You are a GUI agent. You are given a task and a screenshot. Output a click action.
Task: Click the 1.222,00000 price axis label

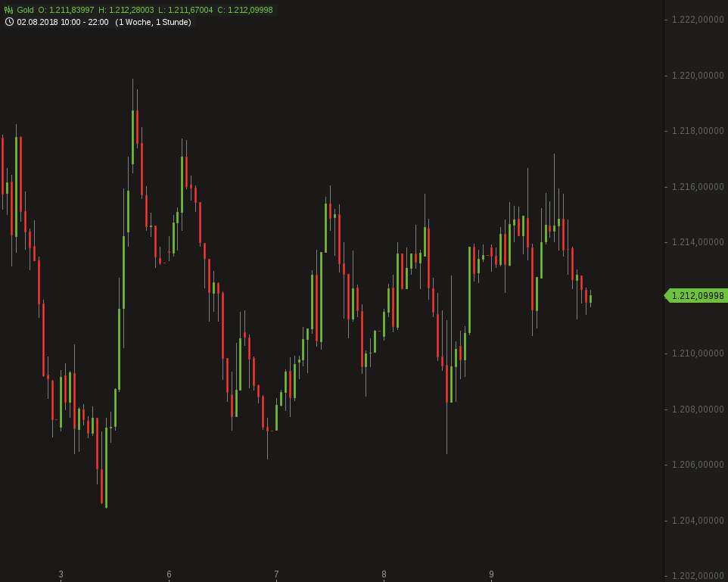[698, 20]
